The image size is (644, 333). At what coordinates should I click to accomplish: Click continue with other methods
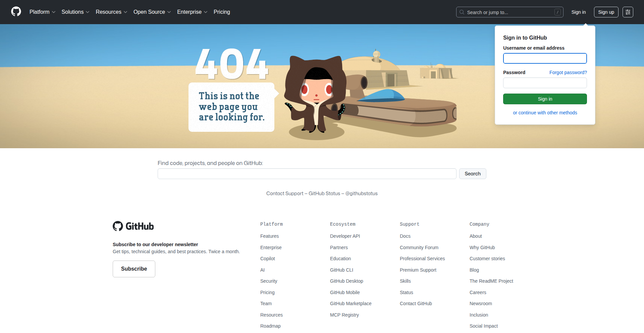point(545,113)
